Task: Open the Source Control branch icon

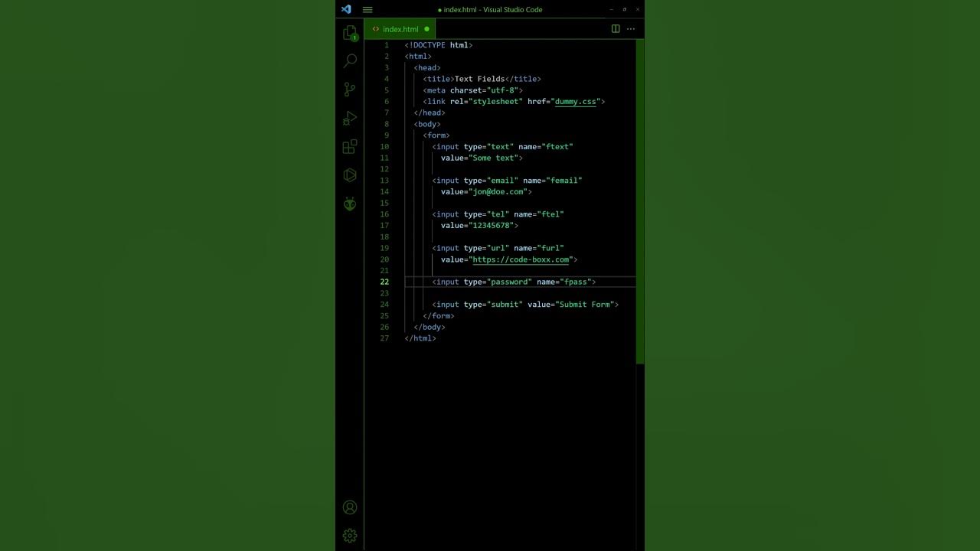Action: (x=350, y=89)
